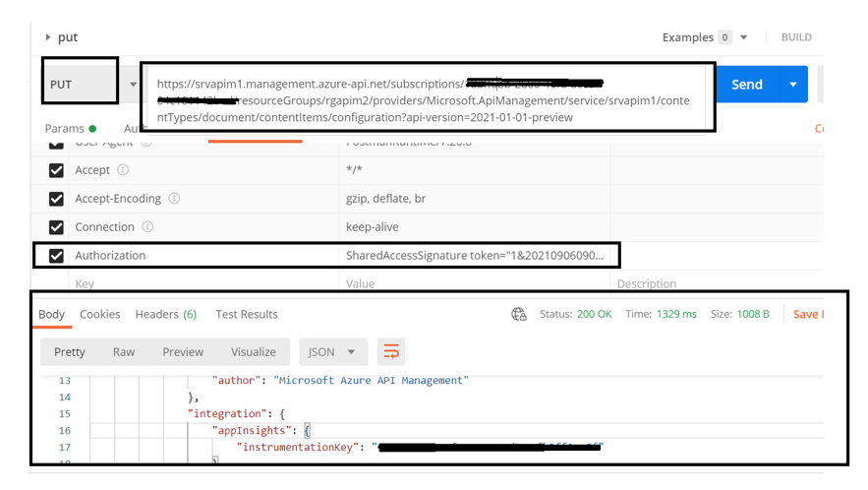Uncheck the Accept header
Image resolution: width=868 pixels, height=490 pixels.
coord(56,170)
